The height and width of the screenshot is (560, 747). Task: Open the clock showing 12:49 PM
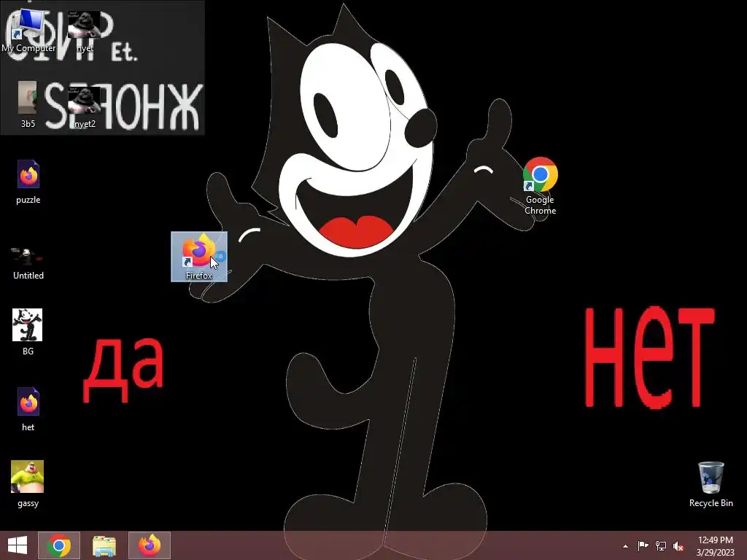coord(715,545)
